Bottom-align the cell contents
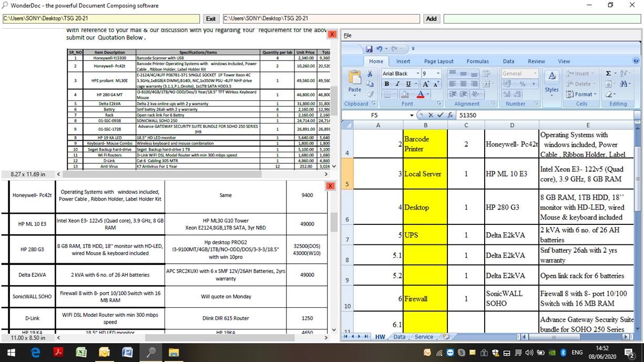This screenshot has width=644, height=362. click(474, 74)
